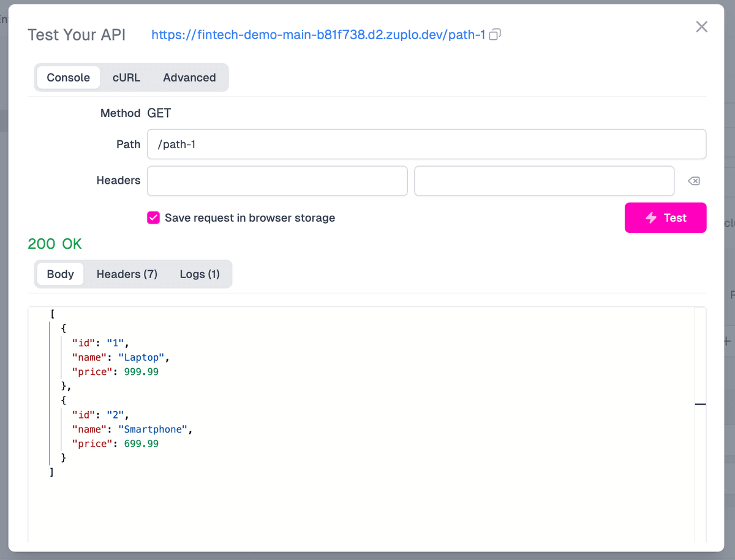This screenshot has height=560, width=735.
Task: Open the fintech-demo API URL link
Action: pyautogui.click(x=318, y=35)
